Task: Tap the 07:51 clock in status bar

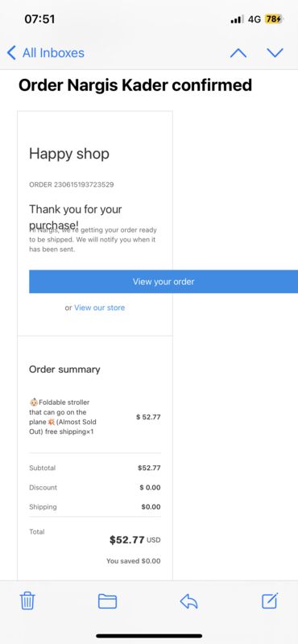Action: [x=39, y=19]
